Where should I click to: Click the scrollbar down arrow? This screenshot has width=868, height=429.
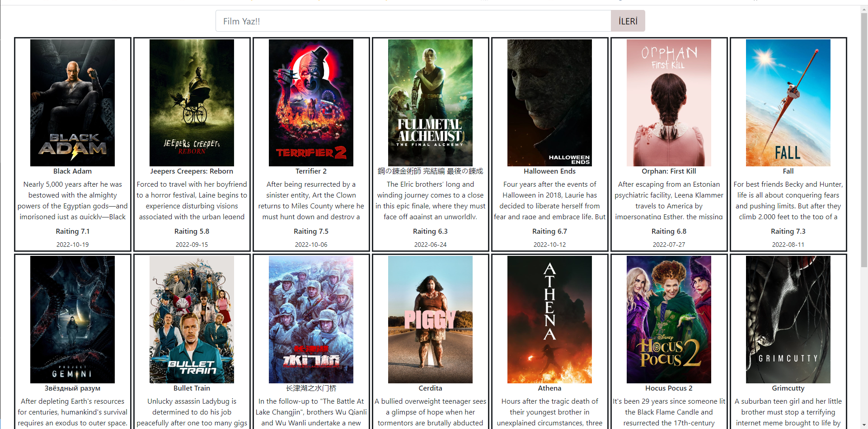point(863,425)
